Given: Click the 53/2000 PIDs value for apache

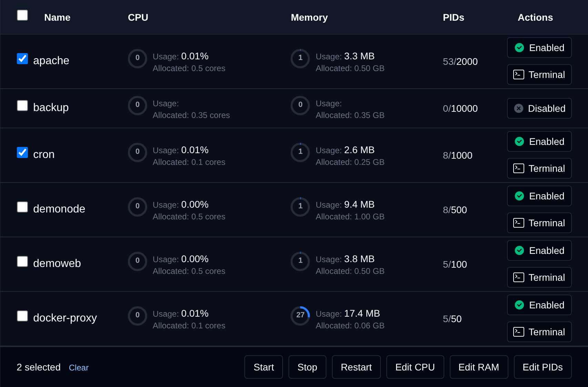Looking at the screenshot, I should (460, 61).
